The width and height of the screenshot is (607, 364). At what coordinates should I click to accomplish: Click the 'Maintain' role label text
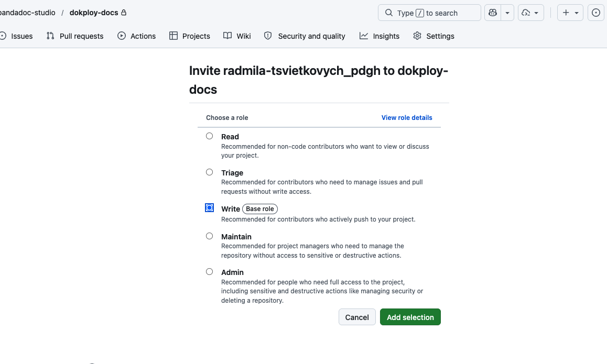click(x=236, y=237)
